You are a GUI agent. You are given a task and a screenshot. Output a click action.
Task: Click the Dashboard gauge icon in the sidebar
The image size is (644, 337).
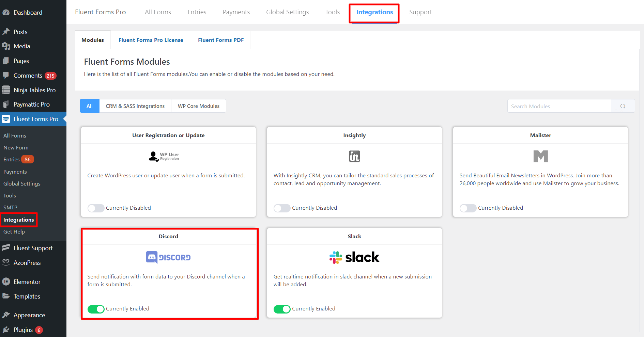[6, 12]
